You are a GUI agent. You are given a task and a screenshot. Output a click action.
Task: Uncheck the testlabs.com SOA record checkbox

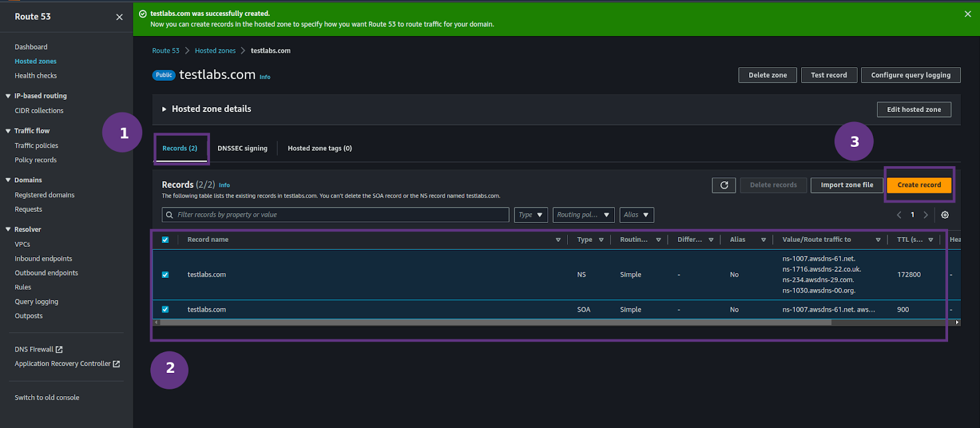tap(165, 310)
